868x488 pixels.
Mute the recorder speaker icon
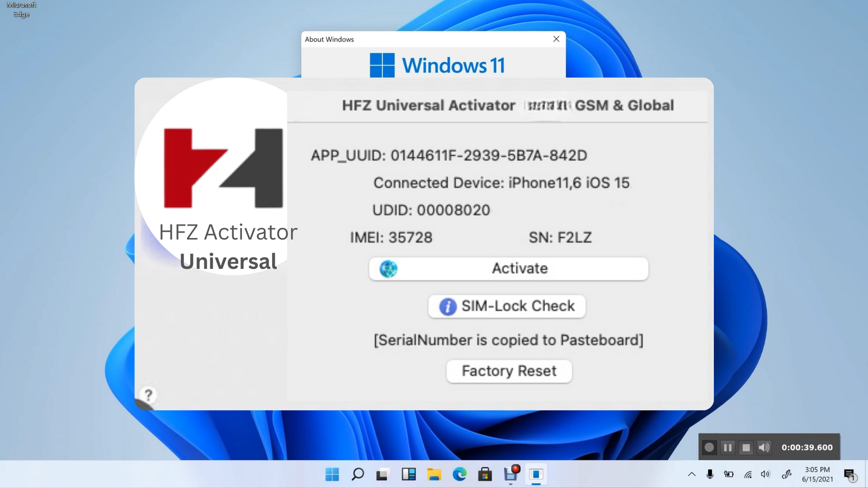[x=764, y=447]
